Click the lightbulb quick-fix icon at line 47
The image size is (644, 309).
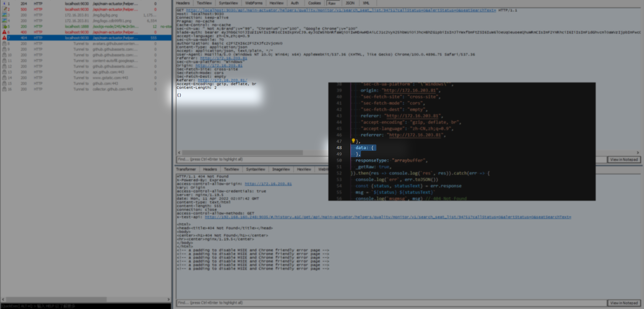coord(354,141)
